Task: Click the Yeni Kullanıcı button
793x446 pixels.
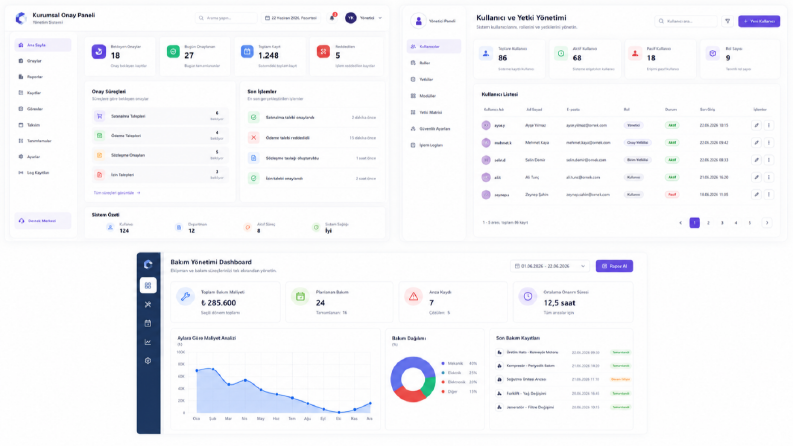Action: (759, 21)
